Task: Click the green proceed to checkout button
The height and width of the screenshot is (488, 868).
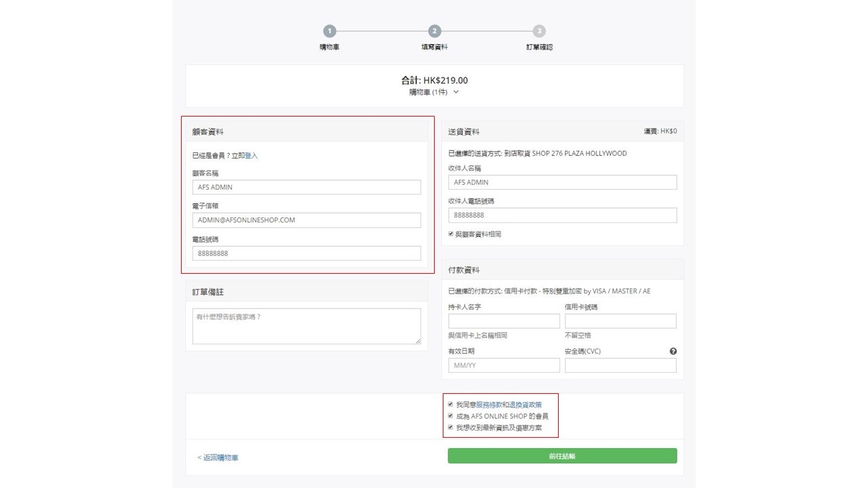Action: pos(562,456)
